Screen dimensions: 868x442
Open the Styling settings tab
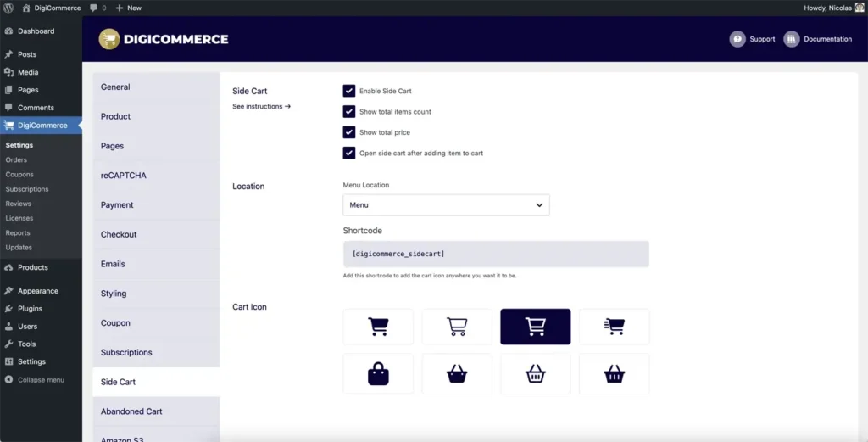[114, 294]
